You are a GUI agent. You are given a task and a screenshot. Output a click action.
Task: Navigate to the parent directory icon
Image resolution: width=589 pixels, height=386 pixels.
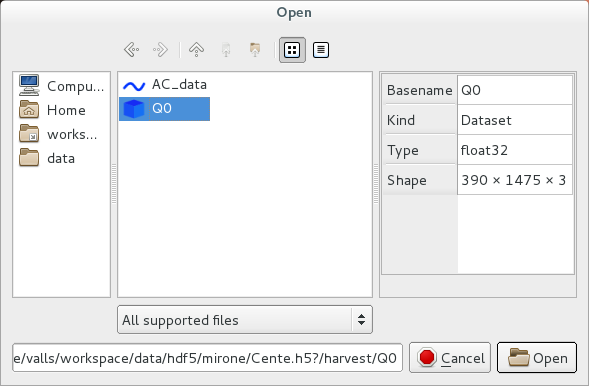[196, 50]
